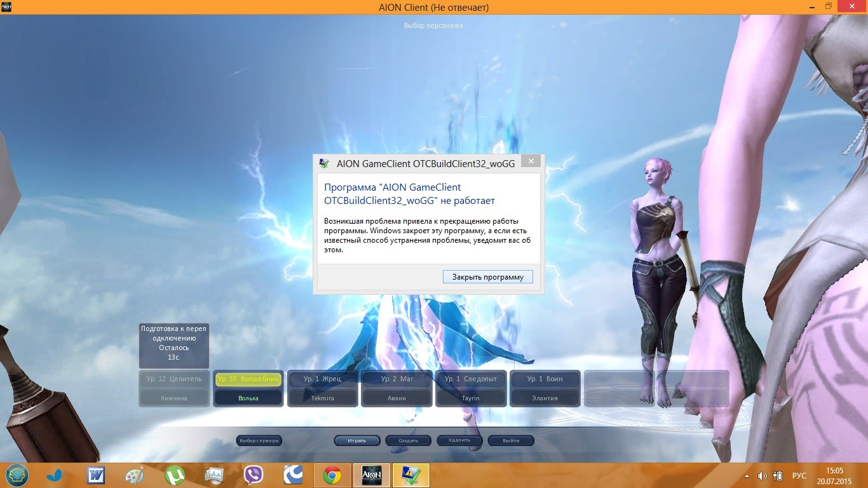This screenshot has width=868, height=488.
Task: Open the monitor-with-graph taskbar icon
Action: point(214,475)
